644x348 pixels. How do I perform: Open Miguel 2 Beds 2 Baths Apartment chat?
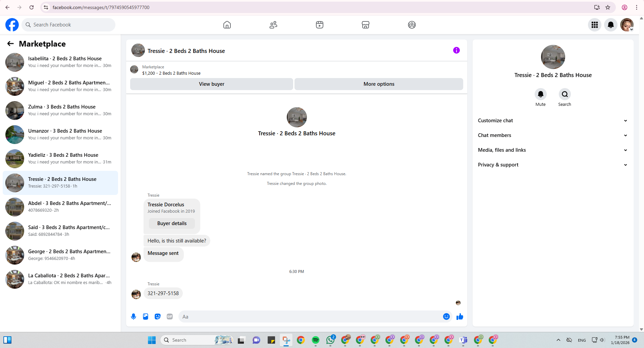click(x=60, y=86)
